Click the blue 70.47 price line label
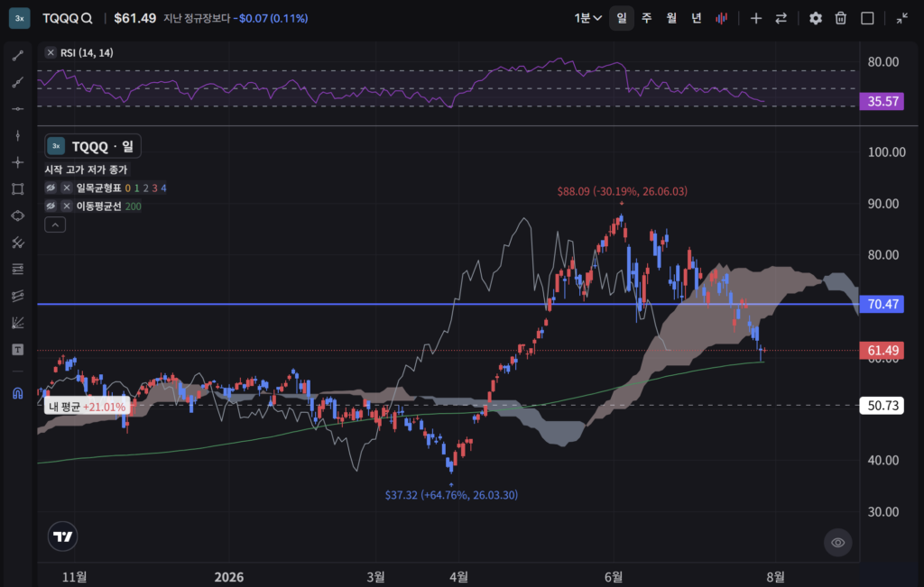 [x=882, y=304]
